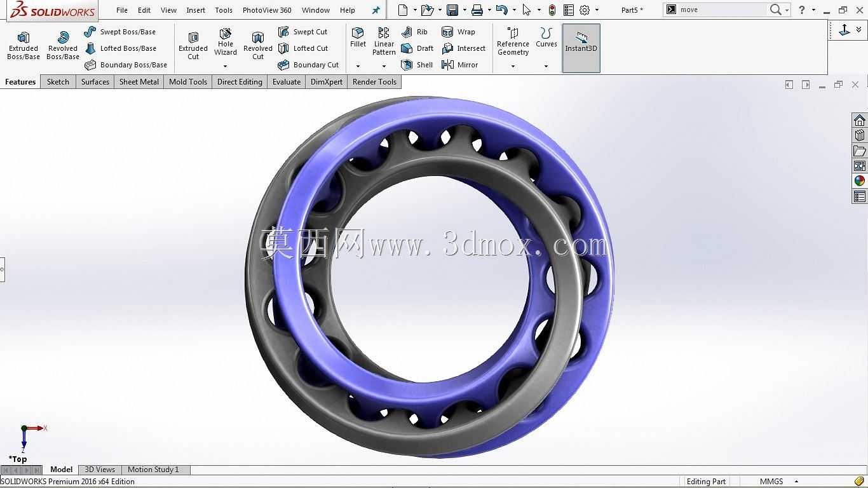
Task: Open the Insert menu
Action: (196, 10)
